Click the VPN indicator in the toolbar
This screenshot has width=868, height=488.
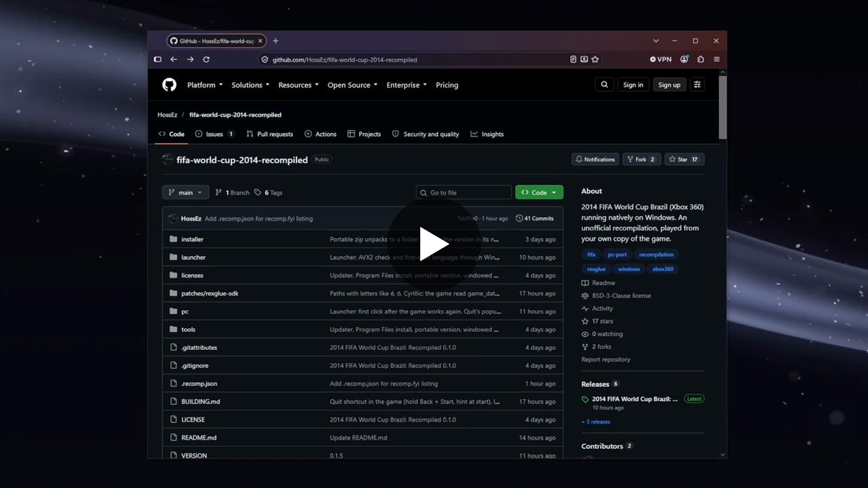[x=660, y=59]
